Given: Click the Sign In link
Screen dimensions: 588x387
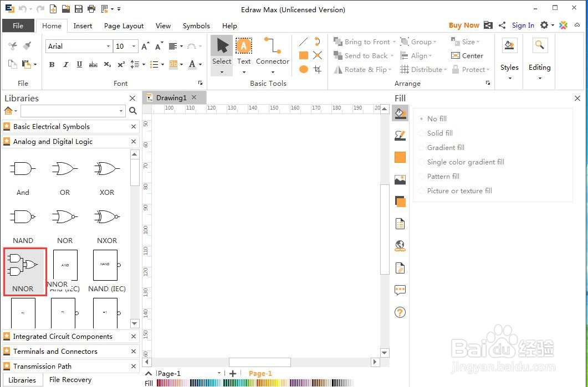Looking at the screenshot, I should point(523,25).
